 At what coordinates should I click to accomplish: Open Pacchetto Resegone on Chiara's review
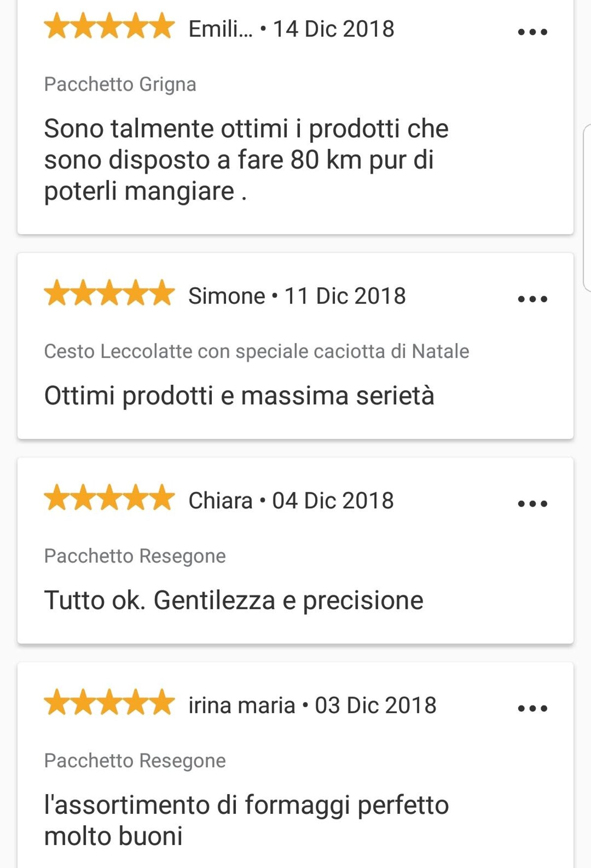tap(135, 556)
